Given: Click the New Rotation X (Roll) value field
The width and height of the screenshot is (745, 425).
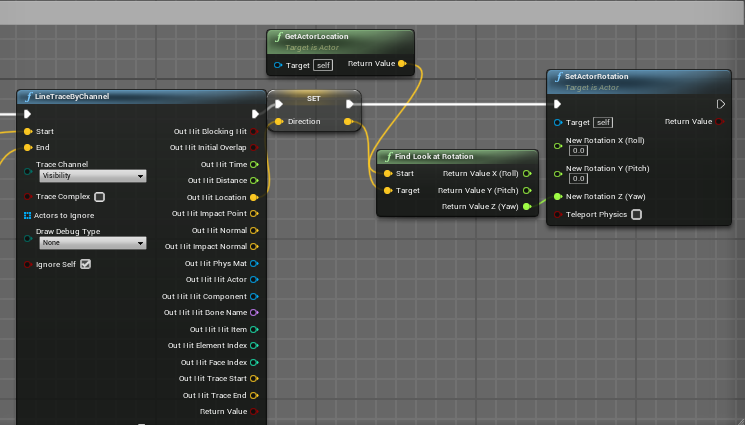Looking at the screenshot, I should pyautogui.click(x=578, y=151).
